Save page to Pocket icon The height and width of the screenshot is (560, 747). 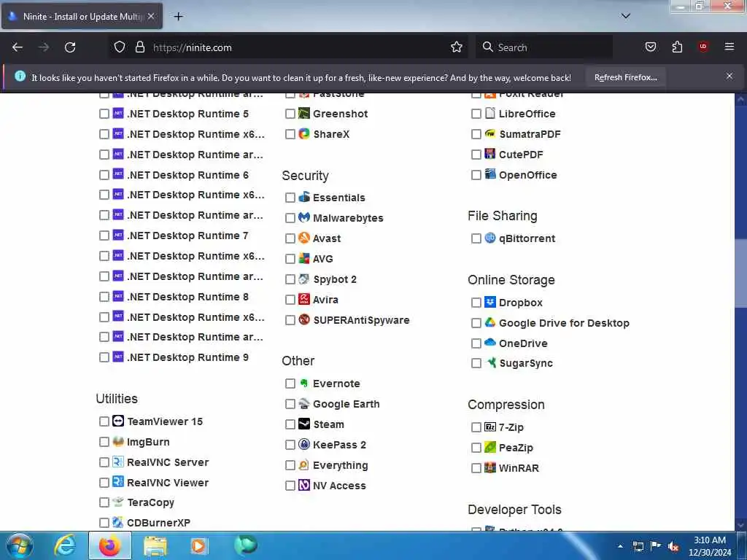(651, 47)
